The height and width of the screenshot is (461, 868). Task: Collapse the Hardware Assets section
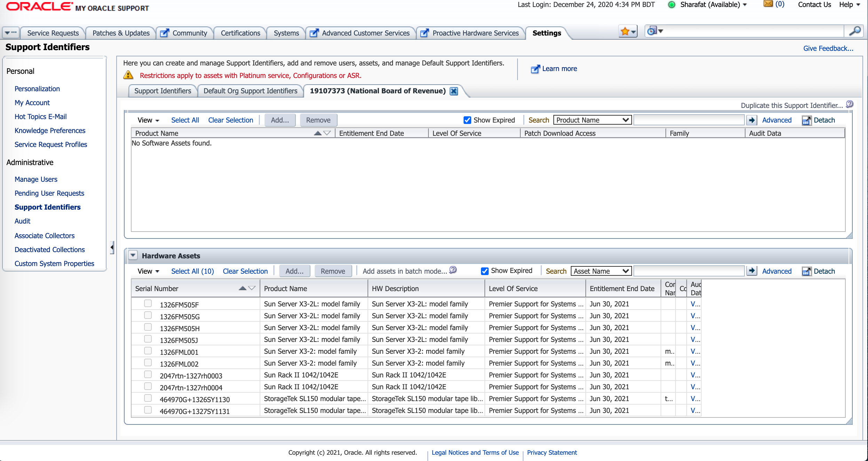tap(133, 255)
